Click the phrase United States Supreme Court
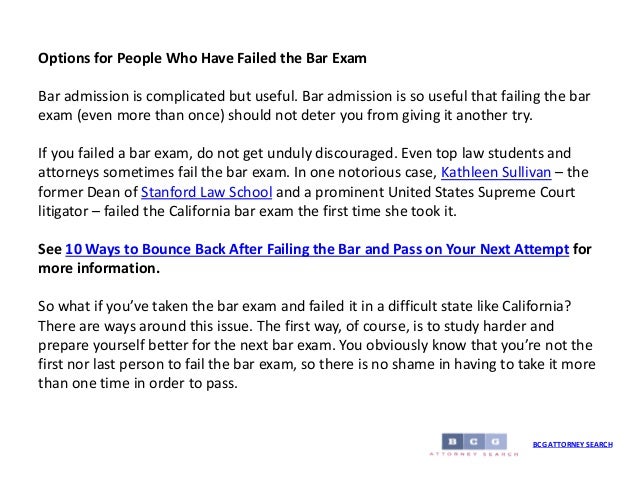 click(481, 192)
